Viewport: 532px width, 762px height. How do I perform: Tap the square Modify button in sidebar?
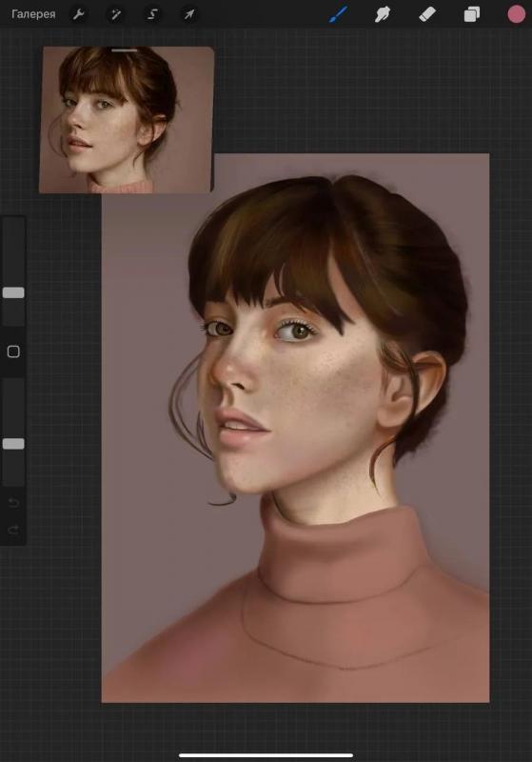[x=13, y=351]
